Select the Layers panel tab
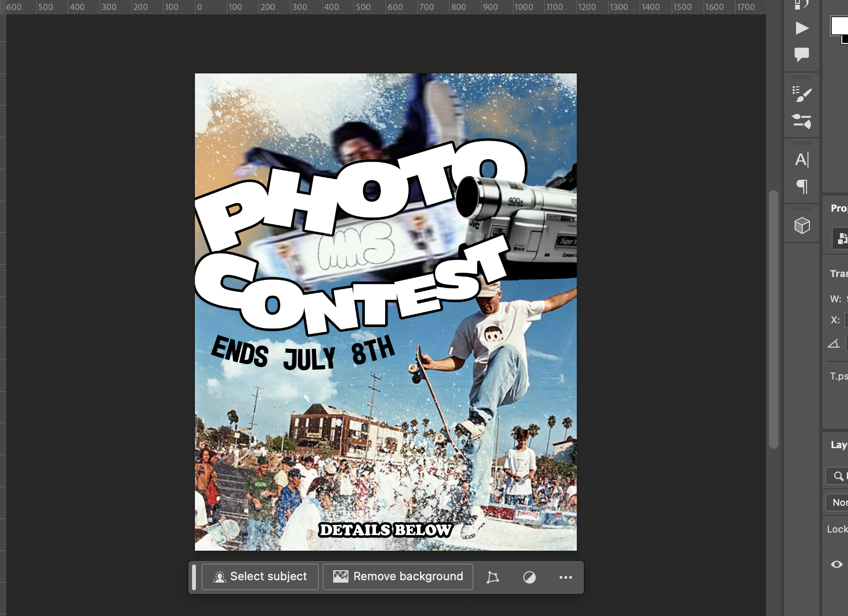Screen dimensions: 848x616 [x=838, y=445]
